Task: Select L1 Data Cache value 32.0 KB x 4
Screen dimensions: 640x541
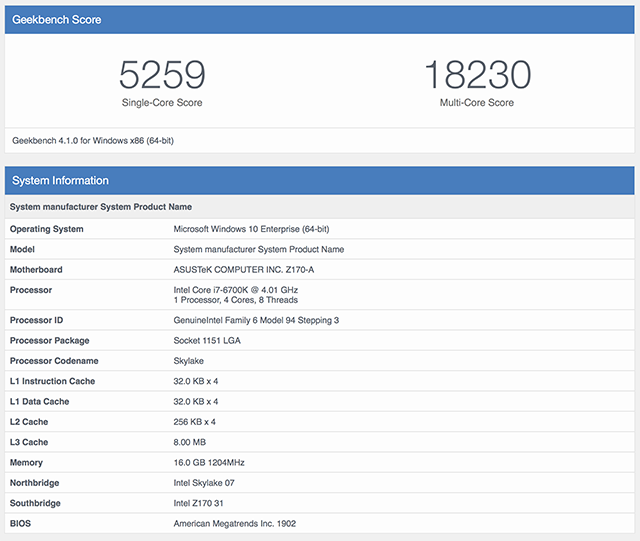Action: click(196, 401)
